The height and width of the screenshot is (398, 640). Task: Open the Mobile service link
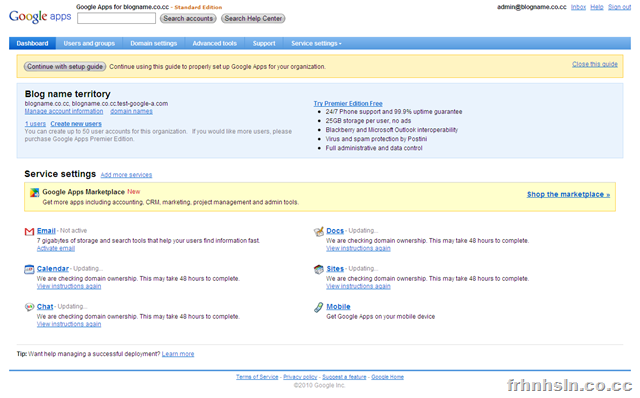coord(338,307)
